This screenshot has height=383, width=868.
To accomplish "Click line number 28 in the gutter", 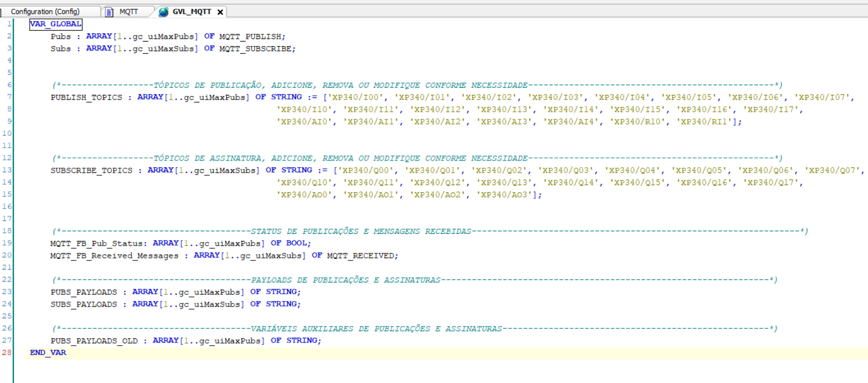I will click(7, 352).
